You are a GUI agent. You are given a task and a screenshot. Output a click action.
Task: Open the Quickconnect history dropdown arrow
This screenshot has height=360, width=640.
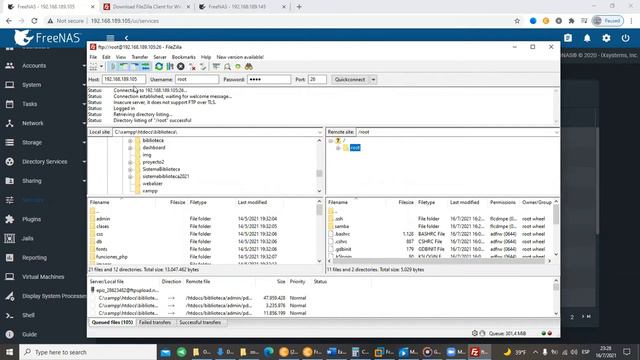[373, 80]
